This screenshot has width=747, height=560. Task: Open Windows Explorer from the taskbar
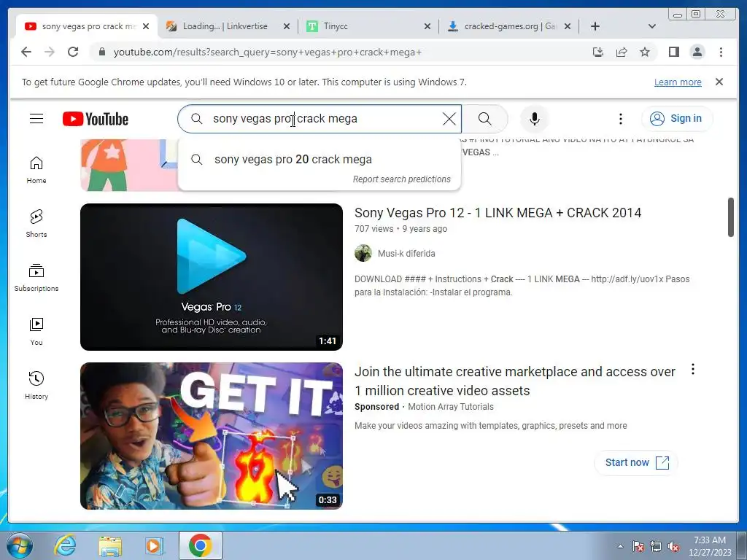tap(110, 546)
